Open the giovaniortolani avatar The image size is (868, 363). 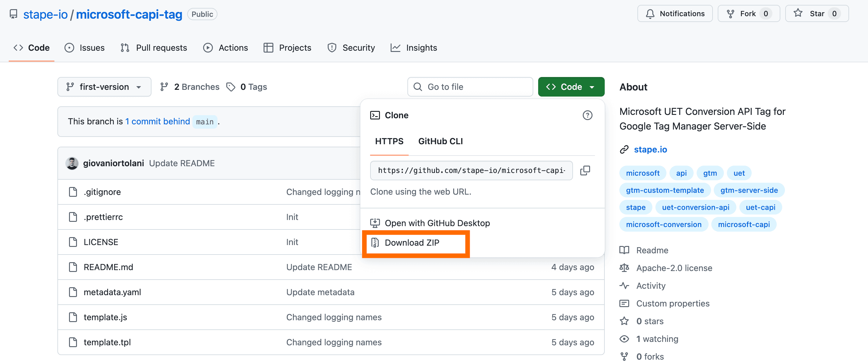(72, 163)
